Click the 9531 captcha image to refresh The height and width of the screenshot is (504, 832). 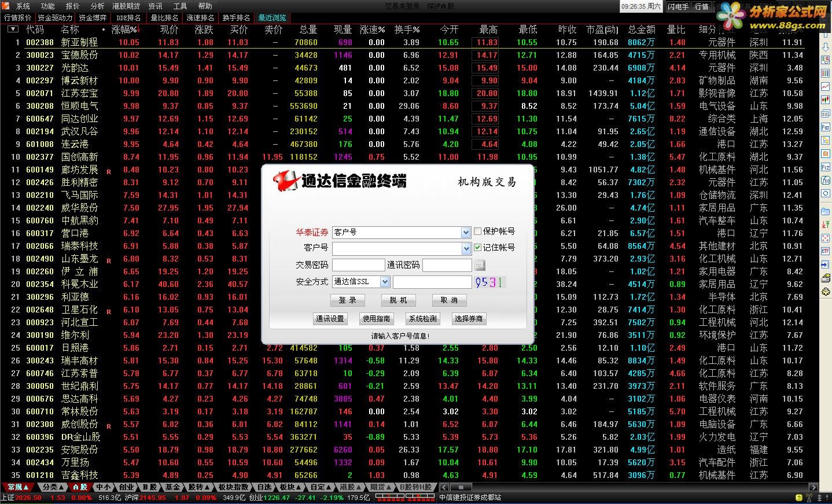(489, 282)
